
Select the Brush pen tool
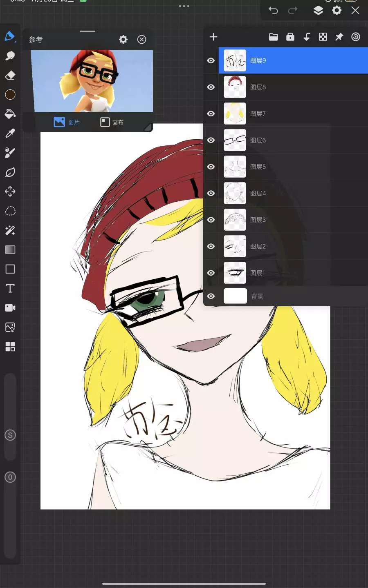[x=10, y=36]
